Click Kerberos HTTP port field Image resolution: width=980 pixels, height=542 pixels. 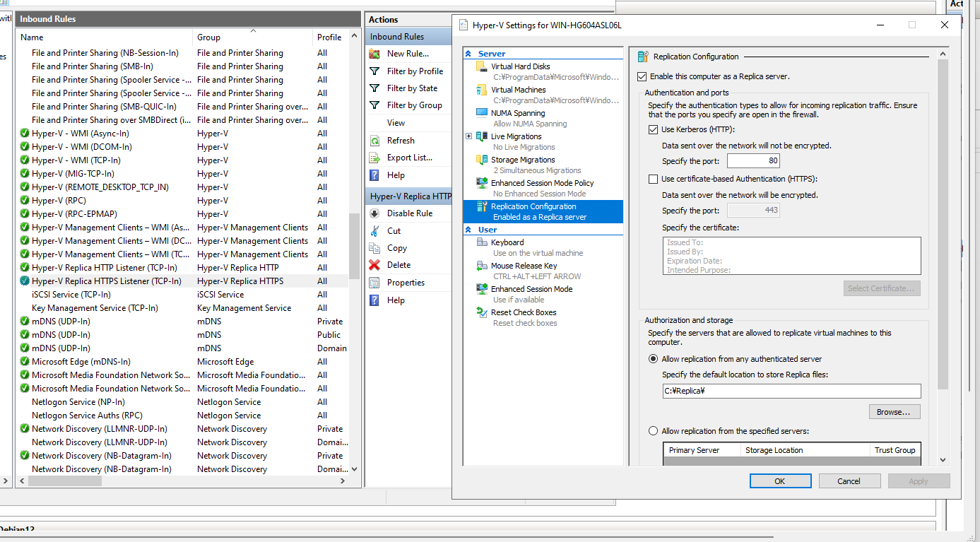[x=753, y=161]
